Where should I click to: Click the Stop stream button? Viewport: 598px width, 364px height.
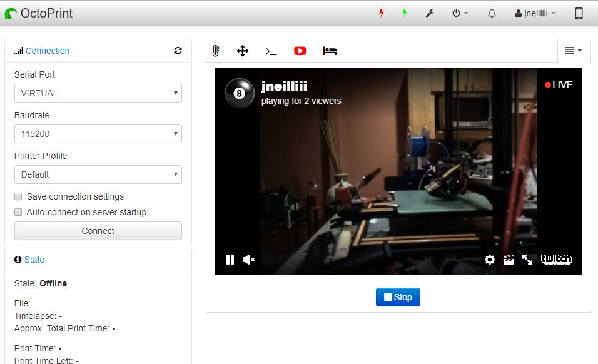click(398, 297)
